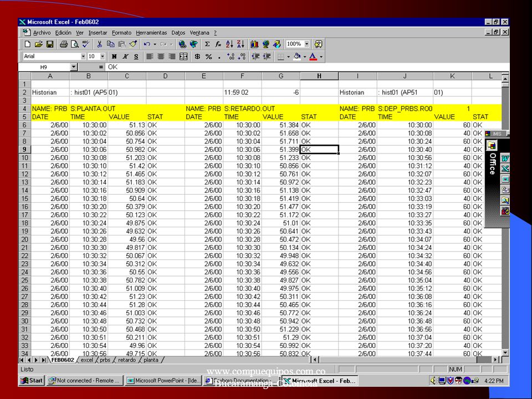Insert a hyperlink with the globe-link icon
This screenshot has width=532, height=399.
click(182, 44)
